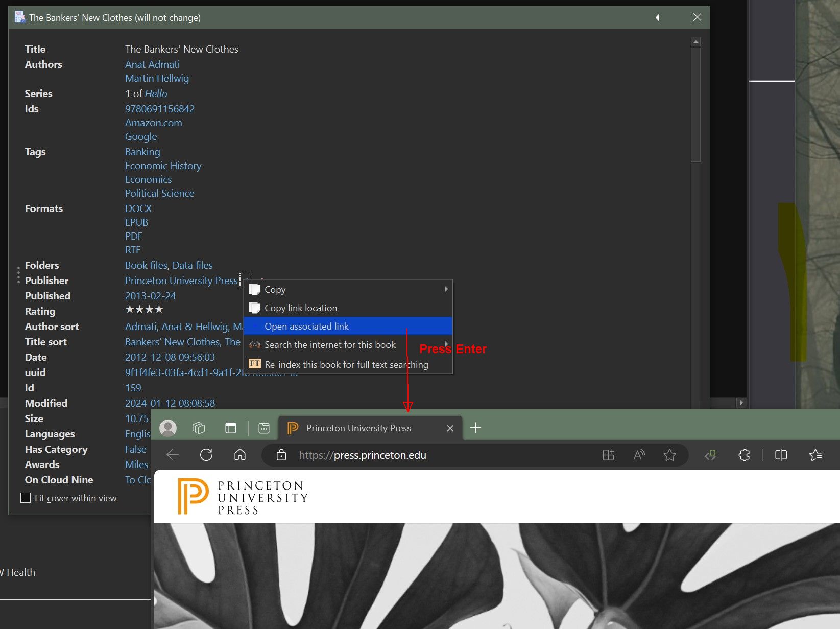The height and width of the screenshot is (629, 840).
Task: Click the calibre window icon in title bar
Action: point(20,17)
